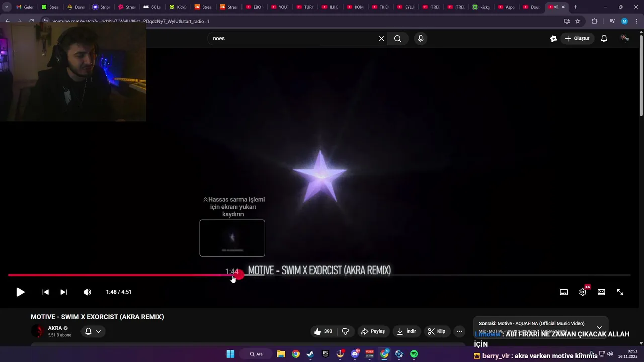Open Chrome tab search dropdown

click(7, 7)
